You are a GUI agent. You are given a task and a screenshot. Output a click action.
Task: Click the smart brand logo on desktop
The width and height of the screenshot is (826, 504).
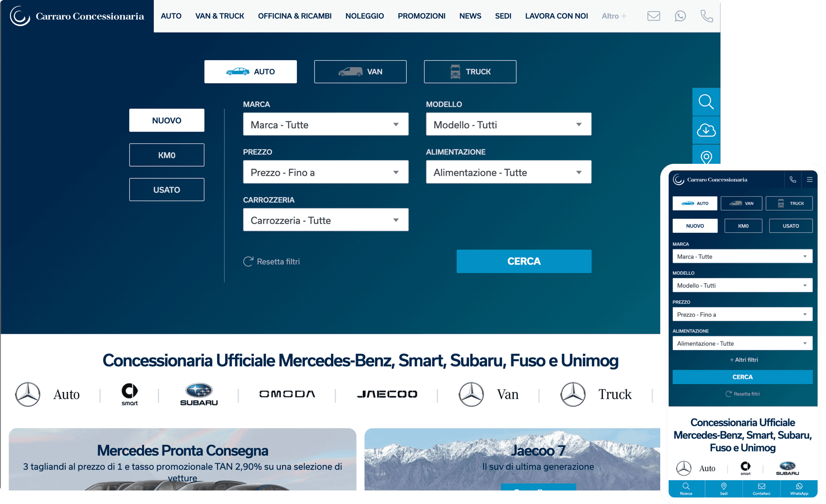pos(130,394)
